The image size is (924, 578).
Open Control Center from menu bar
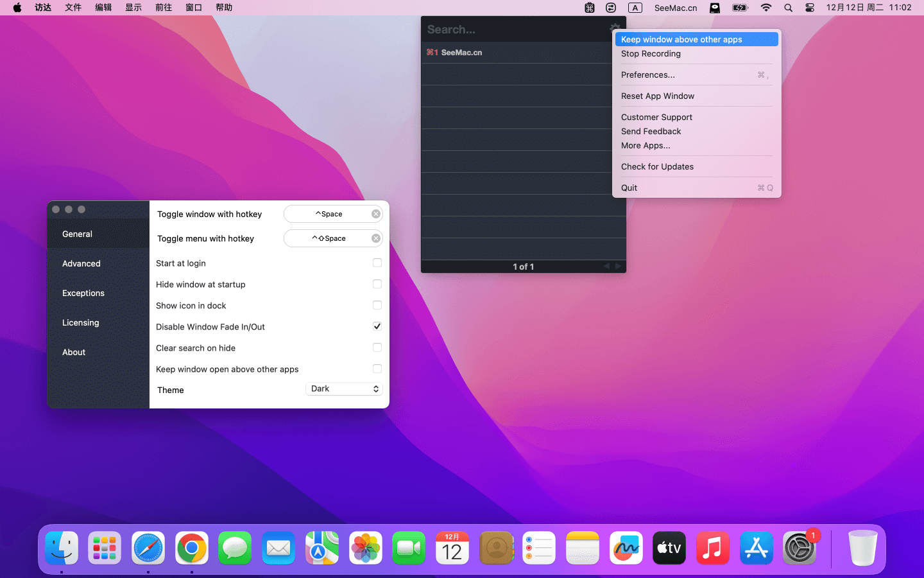[x=810, y=8]
